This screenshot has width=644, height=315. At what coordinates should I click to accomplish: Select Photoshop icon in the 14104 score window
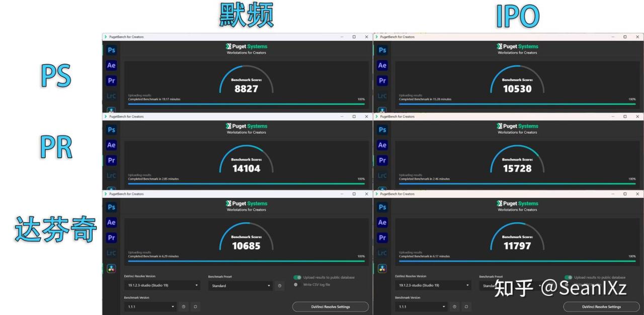(111, 130)
